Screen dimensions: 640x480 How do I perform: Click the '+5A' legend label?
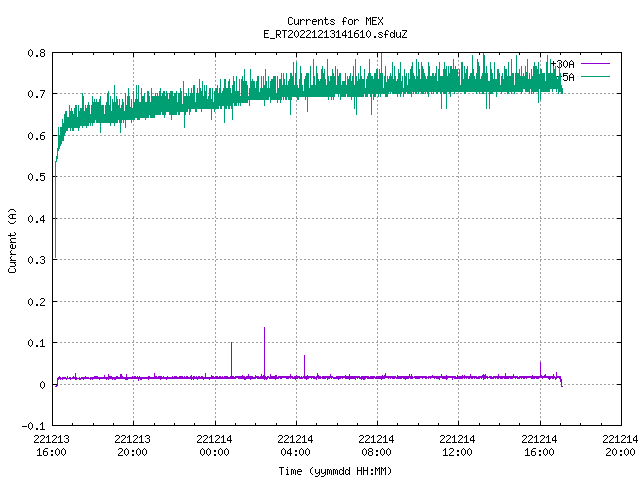click(x=565, y=77)
